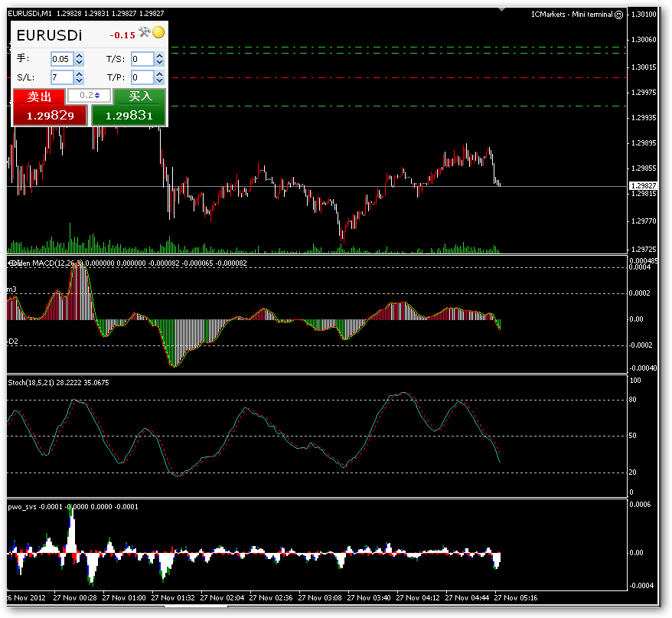Click the Stochastic 20 level axis label
This screenshot has height=618, width=672.
point(632,472)
